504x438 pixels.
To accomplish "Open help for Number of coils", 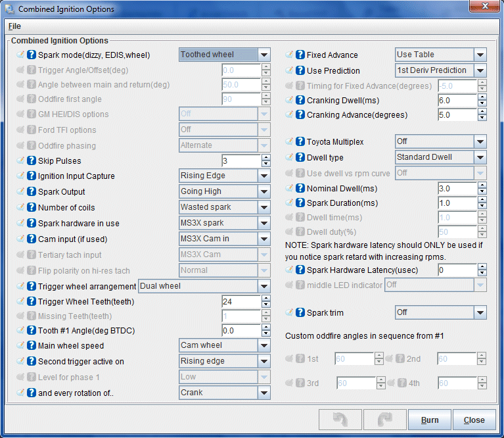I will click(32, 208).
